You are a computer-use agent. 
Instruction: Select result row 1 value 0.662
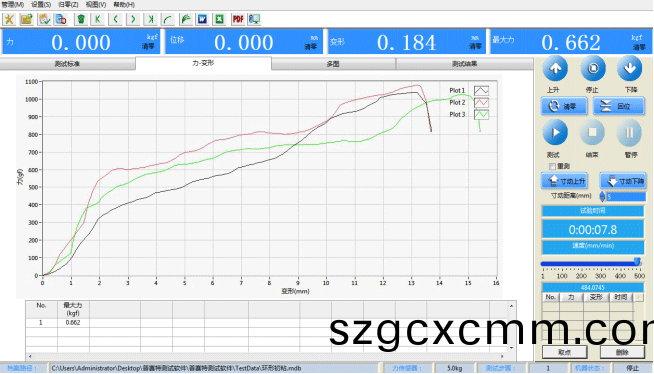(73, 323)
